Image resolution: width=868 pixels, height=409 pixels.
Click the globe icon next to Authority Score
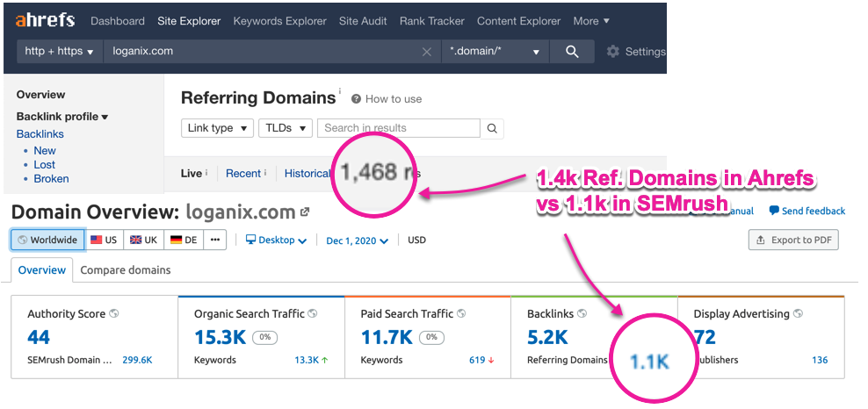pyautogui.click(x=114, y=313)
